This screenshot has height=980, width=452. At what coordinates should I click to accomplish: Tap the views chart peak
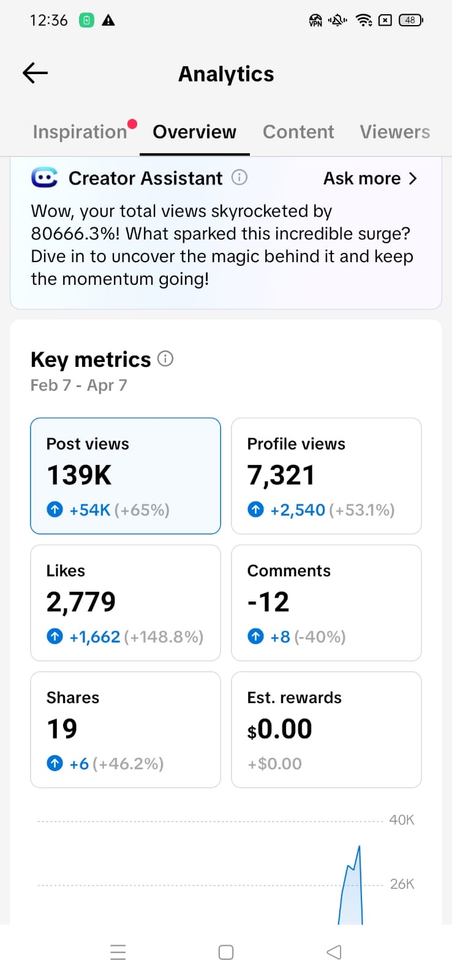[359, 848]
